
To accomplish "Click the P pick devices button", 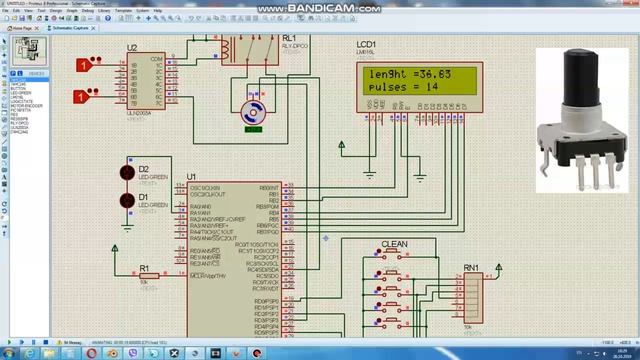I will (x=13, y=73).
